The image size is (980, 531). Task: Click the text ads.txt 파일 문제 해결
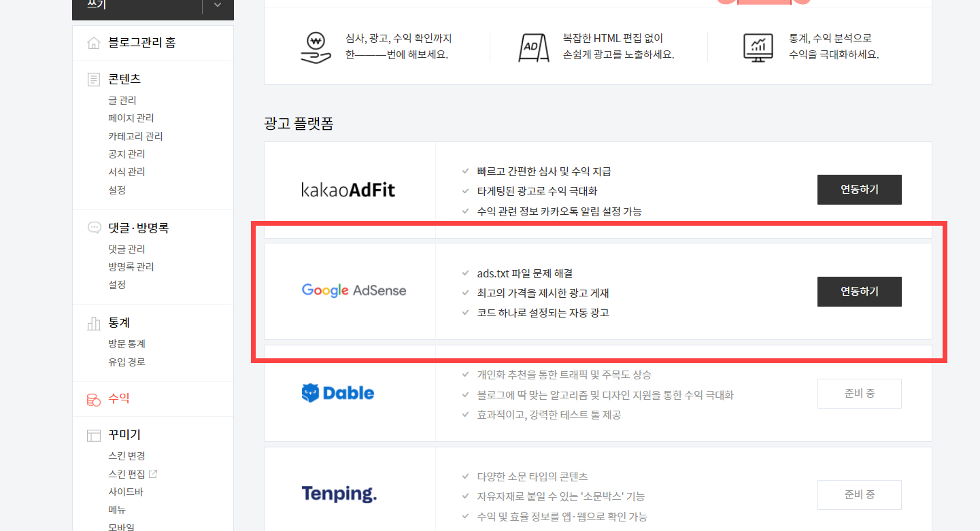point(525,273)
